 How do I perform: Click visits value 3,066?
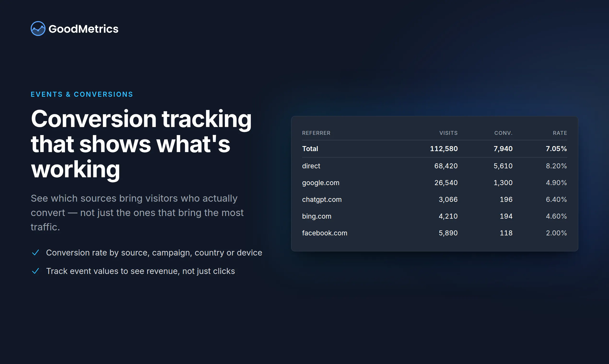(448, 199)
